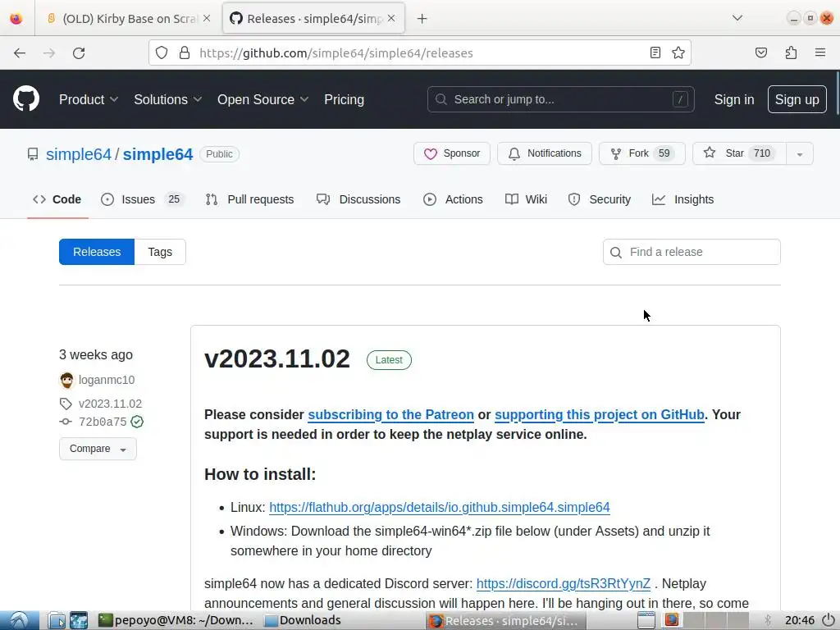Select the Tags toggle button
This screenshot has width=840, height=630.
coord(160,252)
